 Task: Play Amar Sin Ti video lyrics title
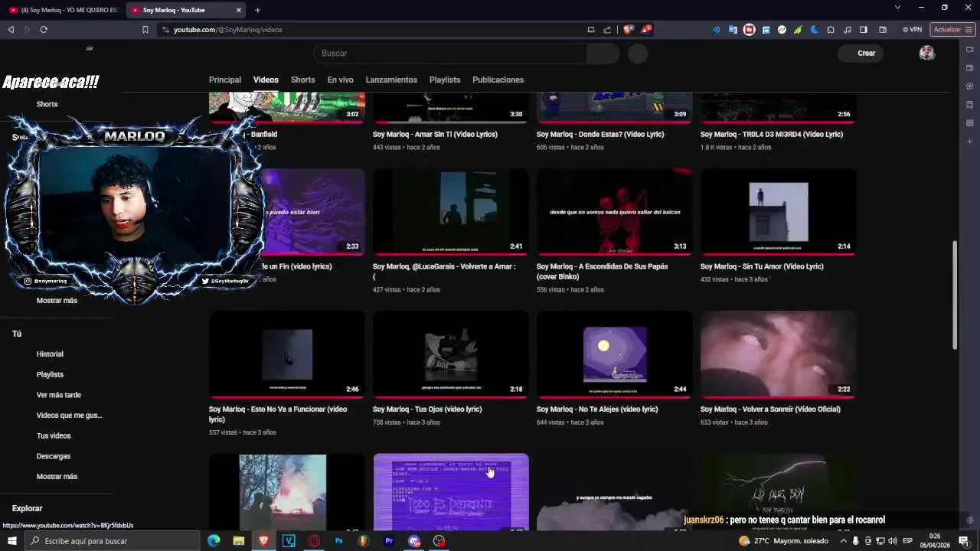(435, 134)
